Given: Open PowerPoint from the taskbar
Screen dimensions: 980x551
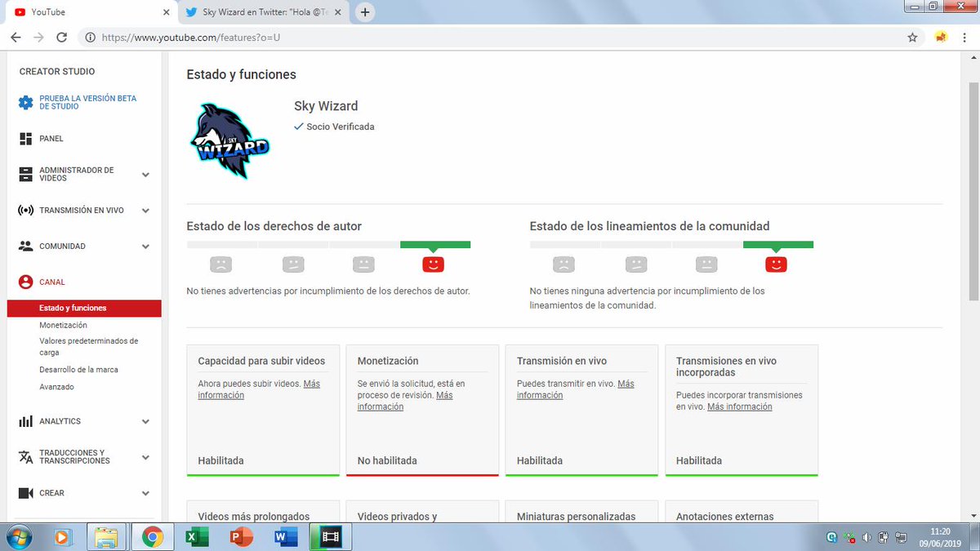Looking at the screenshot, I should pos(241,537).
